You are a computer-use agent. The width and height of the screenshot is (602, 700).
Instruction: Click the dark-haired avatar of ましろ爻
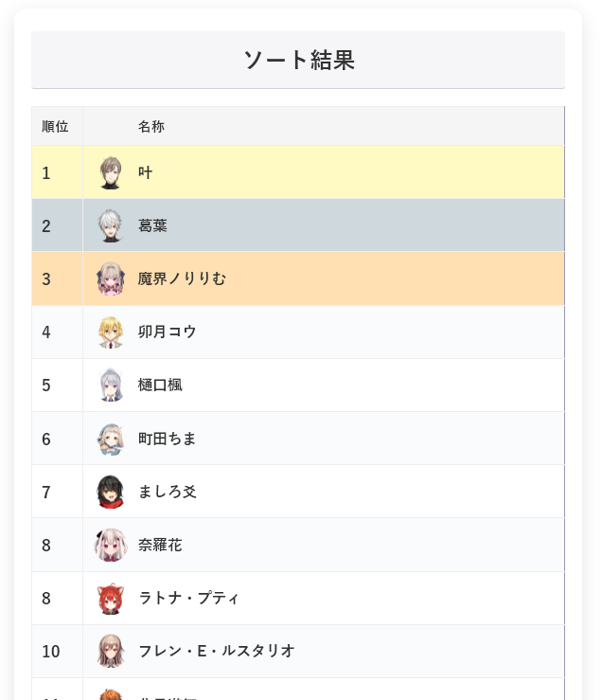tap(111, 492)
